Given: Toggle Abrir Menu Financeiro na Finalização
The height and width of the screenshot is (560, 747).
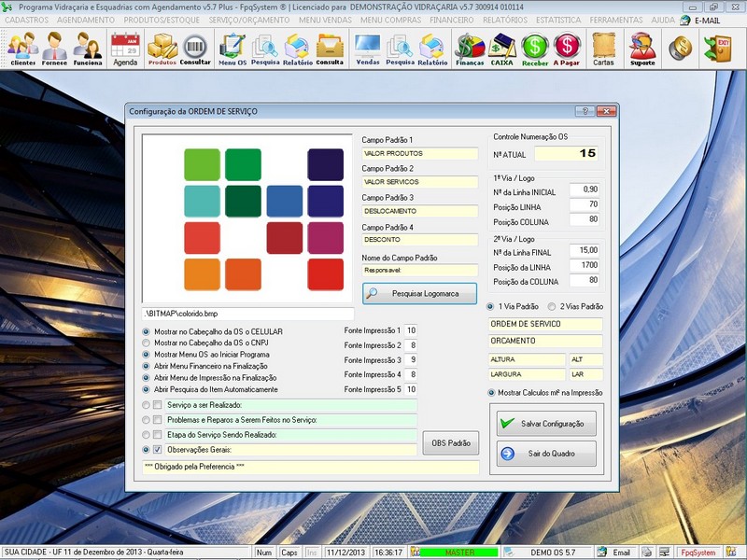Looking at the screenshot, I should pyautogui.click(x=147, y=366).
